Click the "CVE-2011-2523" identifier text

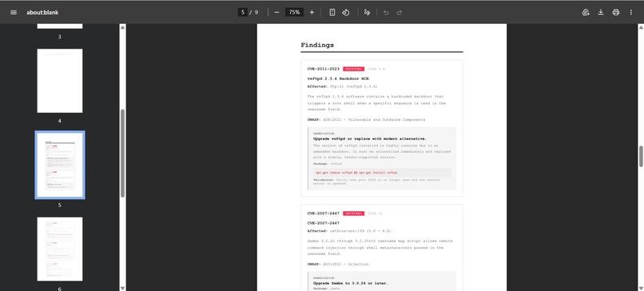324,69
